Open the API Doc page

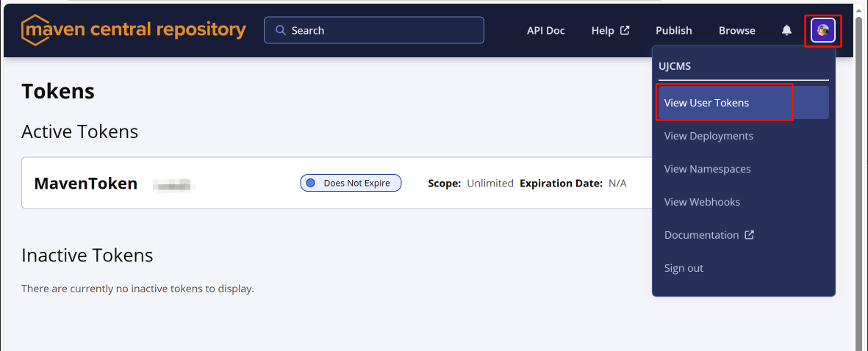[x=545, y=30]
